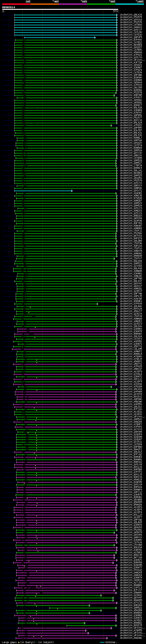Select hit UniRef100_P52575

pos(131,17)
